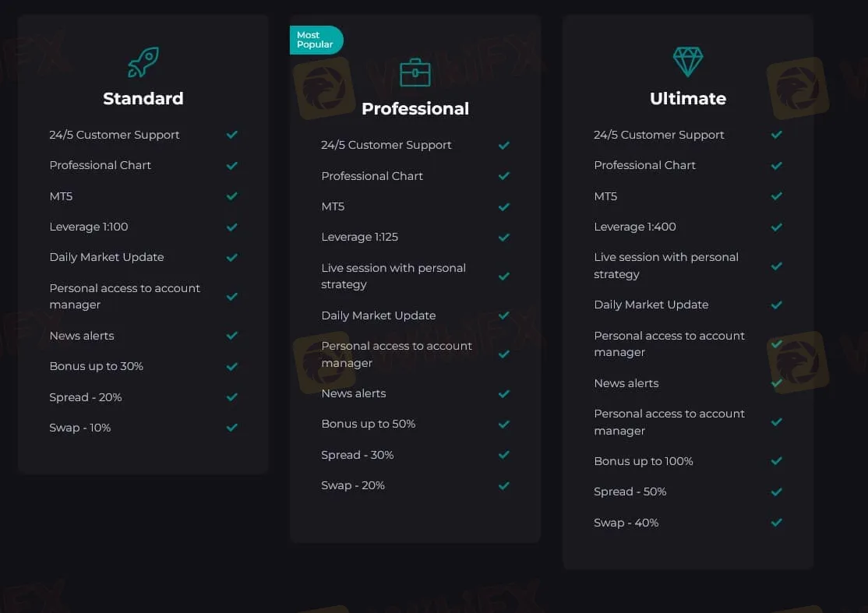The width and height of the screenshot is (868, 613).
Task: Click Leverage 1:125 in Professional plan
Action: pos(359,237)
